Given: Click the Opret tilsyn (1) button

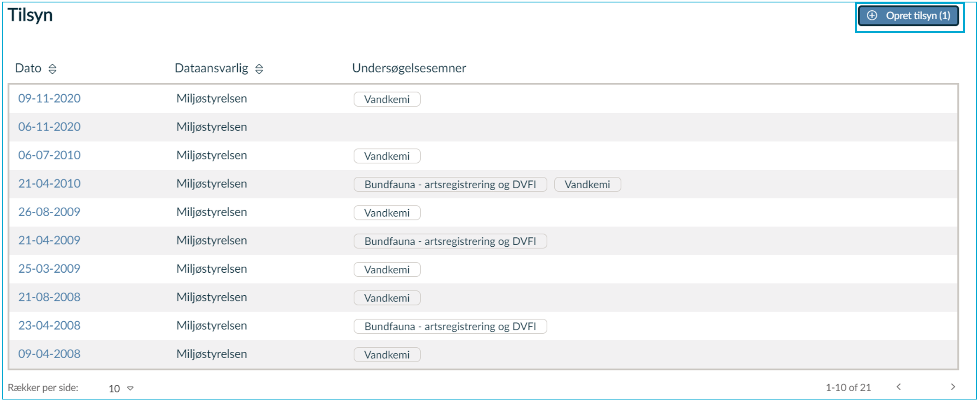Looking at the screenshot, I should pyautogui.click(x=909, y=16).
